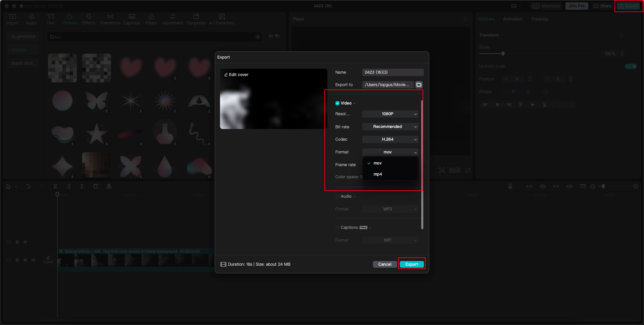Image resolution: width=644 pixels, height=325 pixels.
Task: Cancel the export dialog
Action: (385, 264)
